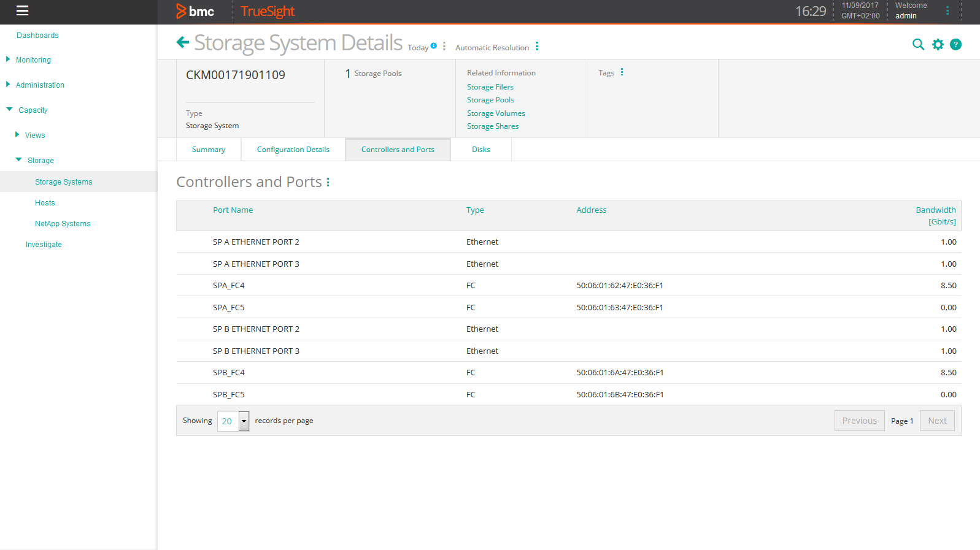The image size is (980, 550).
Task: Sort by the Port Name column
Action: (x=233, y=210)
